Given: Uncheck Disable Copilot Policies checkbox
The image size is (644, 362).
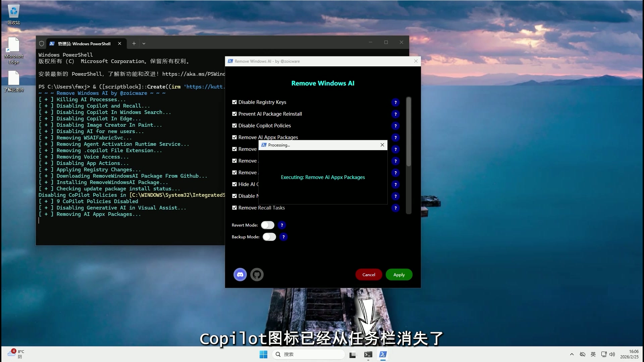Looking at the screenshot, I should [x=234, y=126].
